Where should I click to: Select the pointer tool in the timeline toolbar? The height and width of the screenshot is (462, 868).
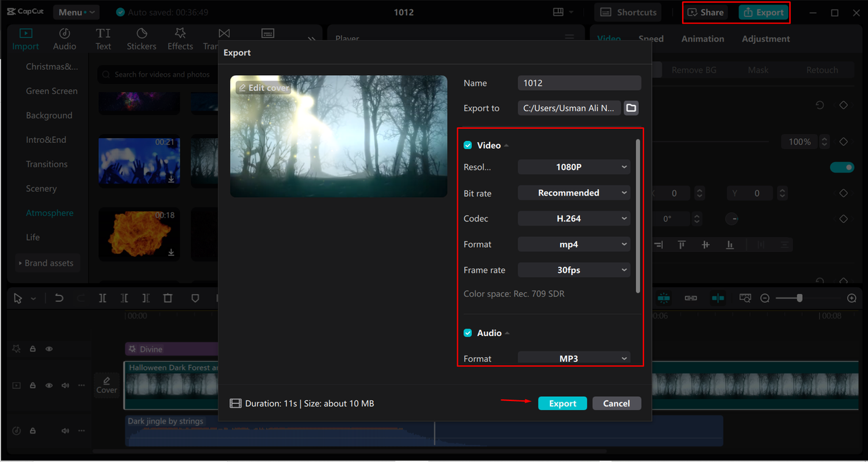point(18,298)
